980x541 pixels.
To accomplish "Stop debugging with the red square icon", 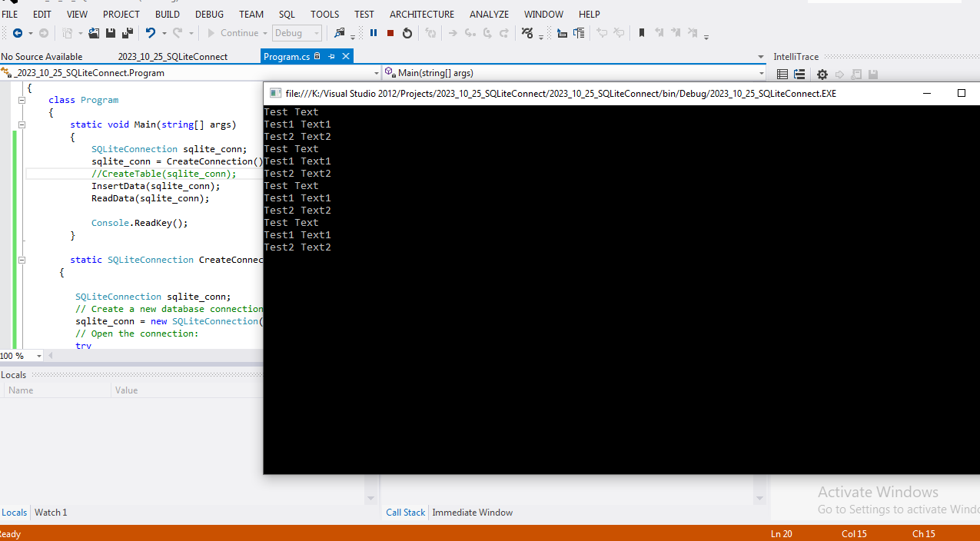I will point(390,33).
